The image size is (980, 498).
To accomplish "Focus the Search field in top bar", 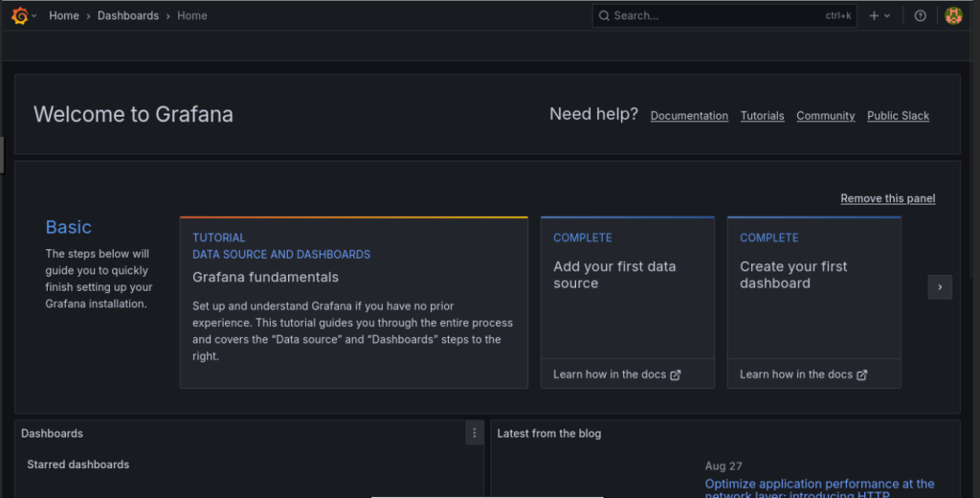I will (x=724, y=15).
